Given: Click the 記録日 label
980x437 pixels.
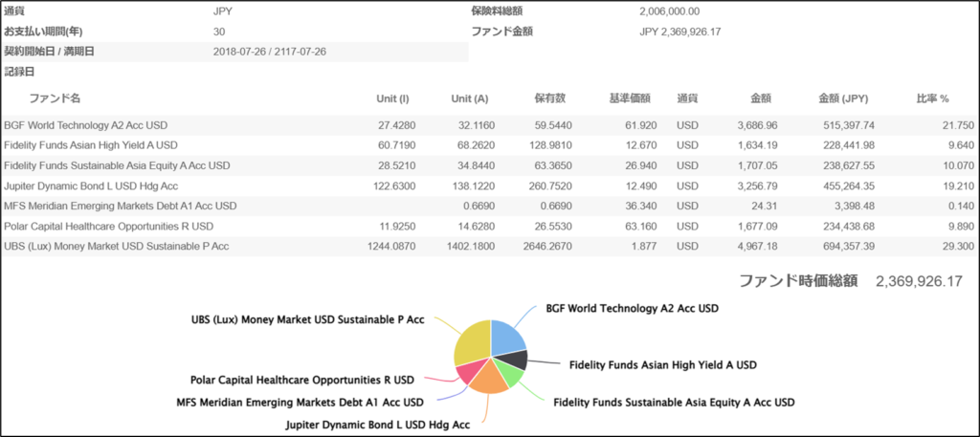Looking at the screenshot, I should (19, 72).
